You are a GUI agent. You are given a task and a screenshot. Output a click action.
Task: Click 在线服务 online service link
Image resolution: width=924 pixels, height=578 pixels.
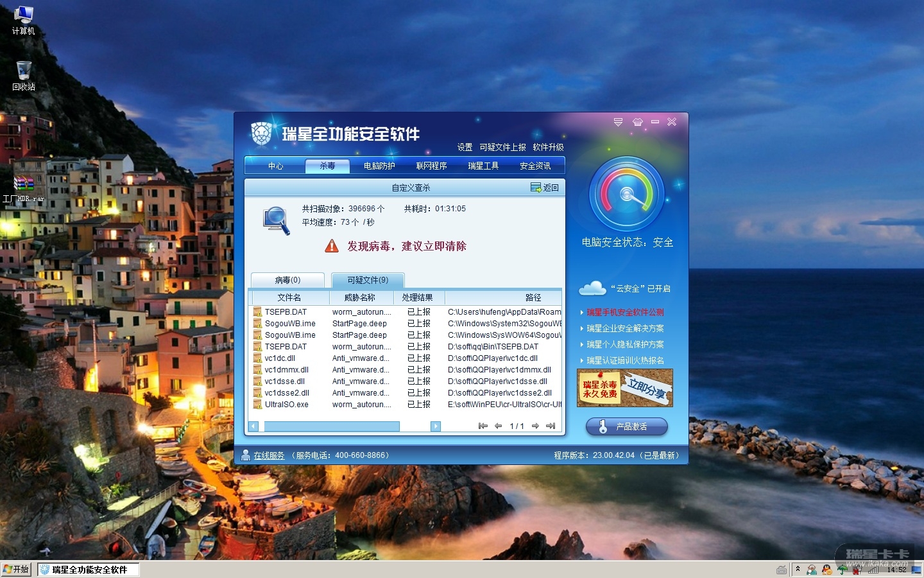pos(269,455)
